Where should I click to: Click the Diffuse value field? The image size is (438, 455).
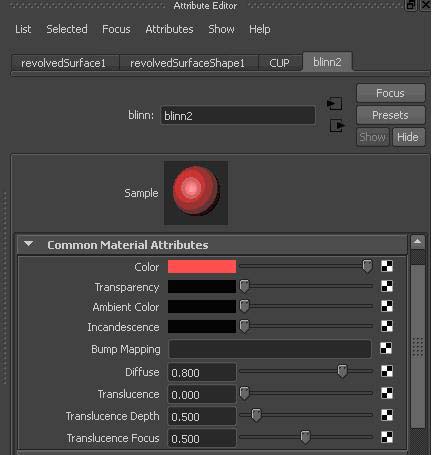[202, 372]
